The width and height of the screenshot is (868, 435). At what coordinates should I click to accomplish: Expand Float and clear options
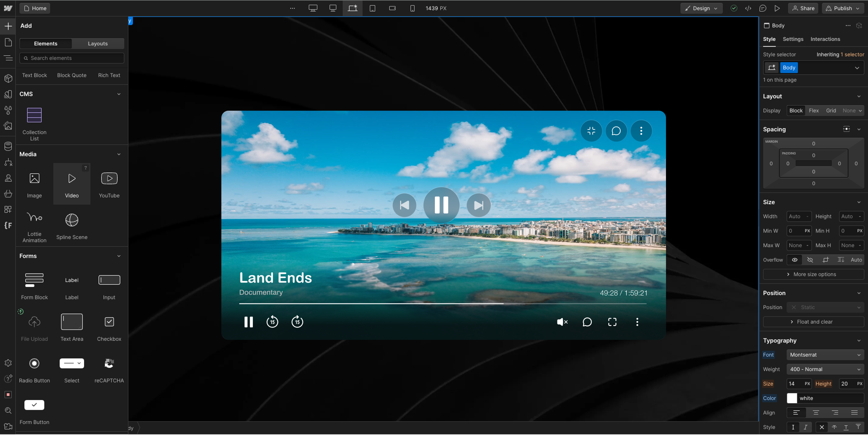(813, 322)
